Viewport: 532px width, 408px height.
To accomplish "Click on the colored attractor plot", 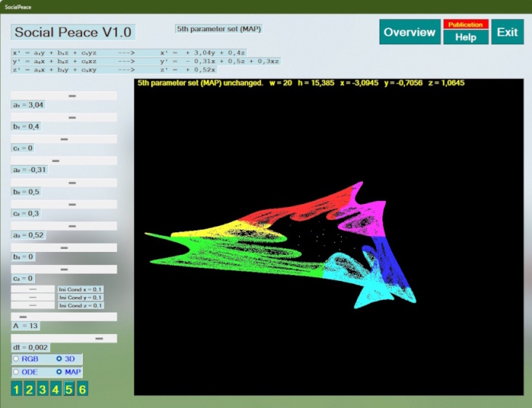I will (290, 240).
